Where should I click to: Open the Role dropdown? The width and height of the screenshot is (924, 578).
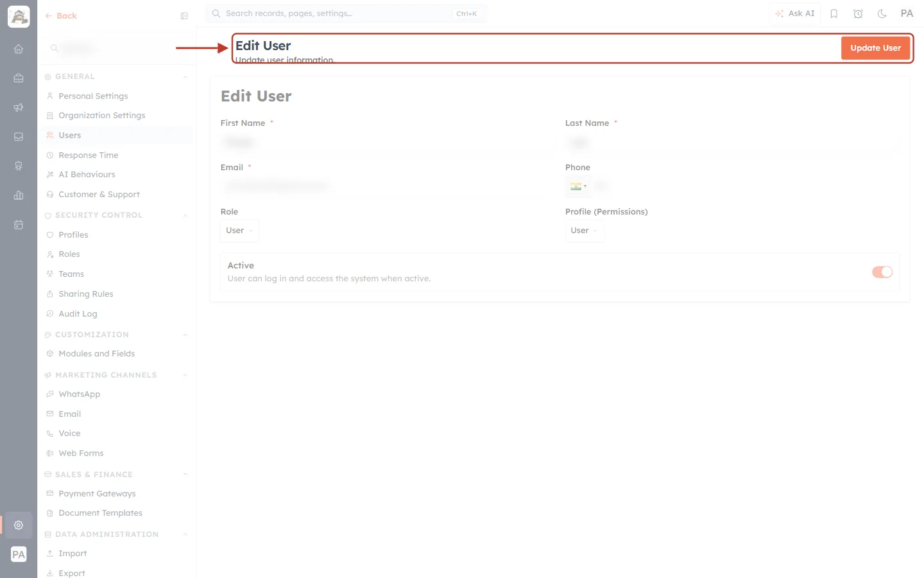[x=239, y=231]
